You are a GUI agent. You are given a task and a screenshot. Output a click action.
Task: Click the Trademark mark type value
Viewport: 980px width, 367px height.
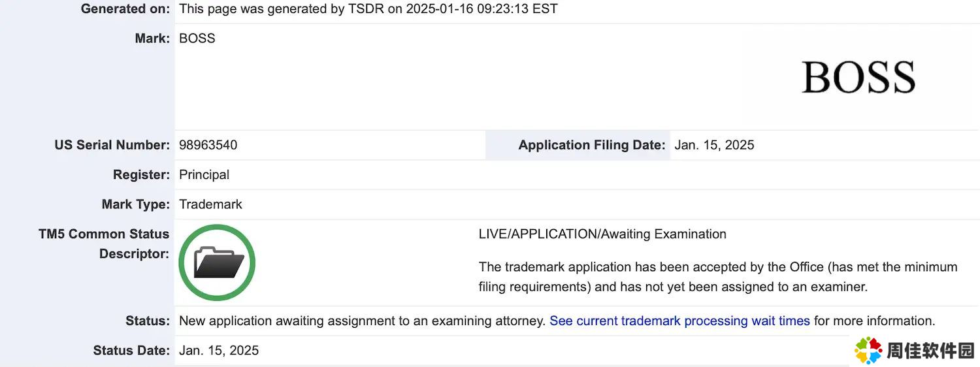(210, 204)
